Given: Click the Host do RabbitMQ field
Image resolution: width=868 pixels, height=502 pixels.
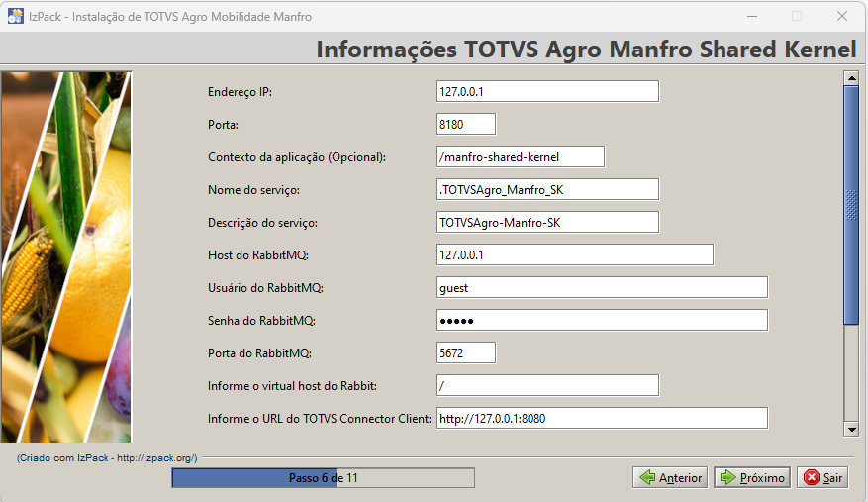Looking at the screenshot, I should click(574, 254).
